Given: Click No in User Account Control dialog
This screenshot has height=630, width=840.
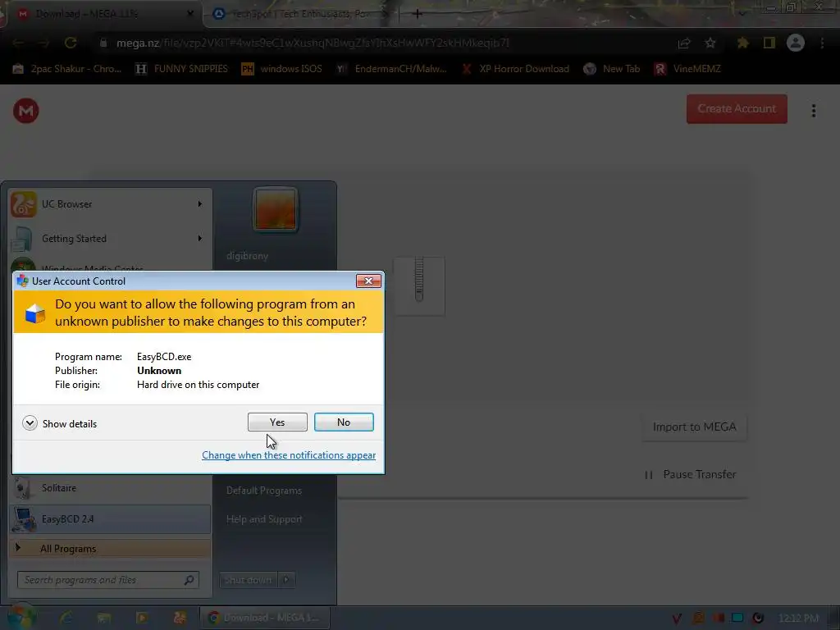Looking at the screenshot, I should (x=344, y=422).
